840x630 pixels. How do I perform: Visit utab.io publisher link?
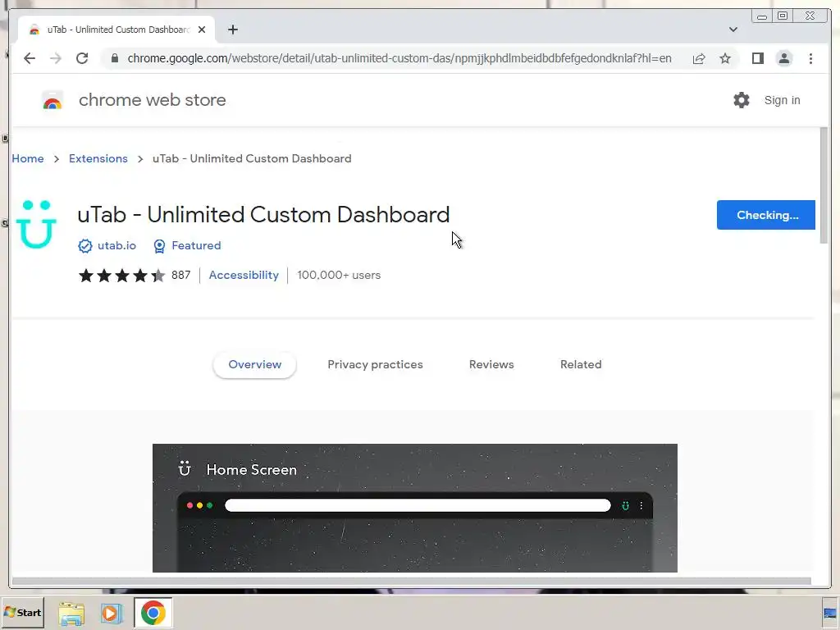[116, 245]
